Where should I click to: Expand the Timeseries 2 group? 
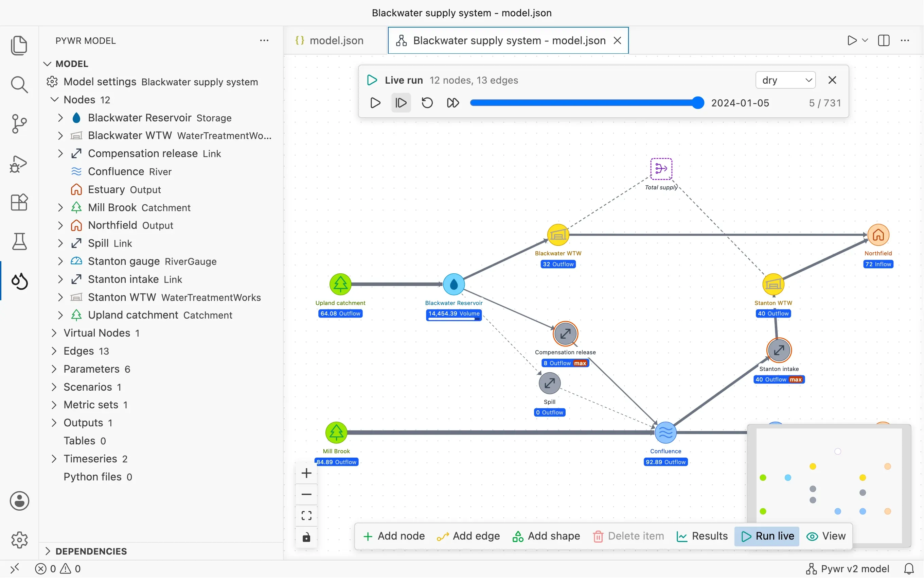(54, 459)
